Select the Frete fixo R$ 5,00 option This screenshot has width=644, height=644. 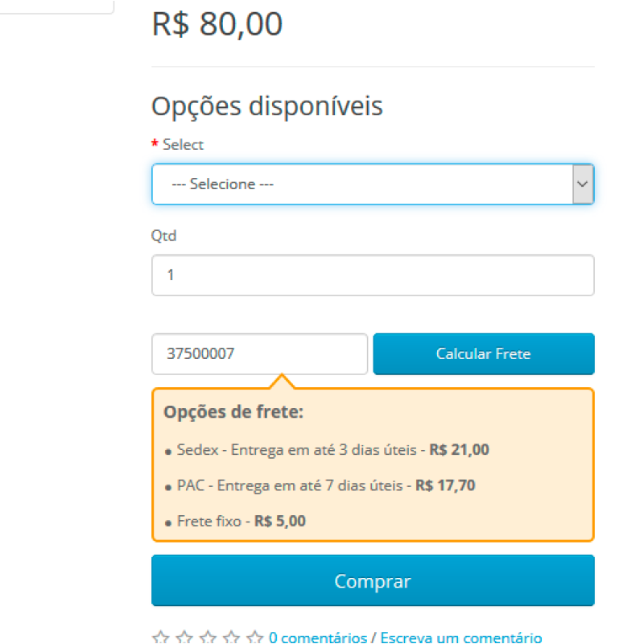coord(241,521)
